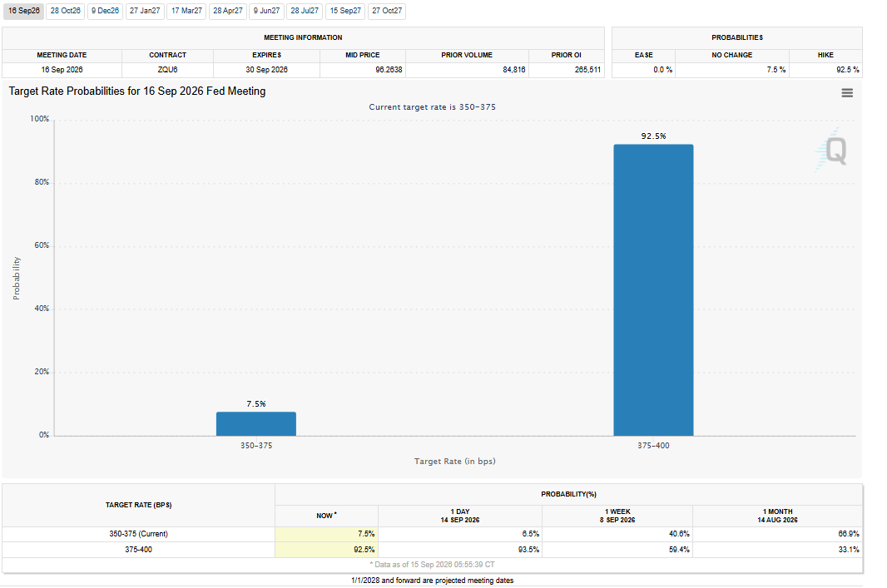Click the HIKE probability value 92.5 %
Screen dimensions: 887x588
[x=847, y=70]
